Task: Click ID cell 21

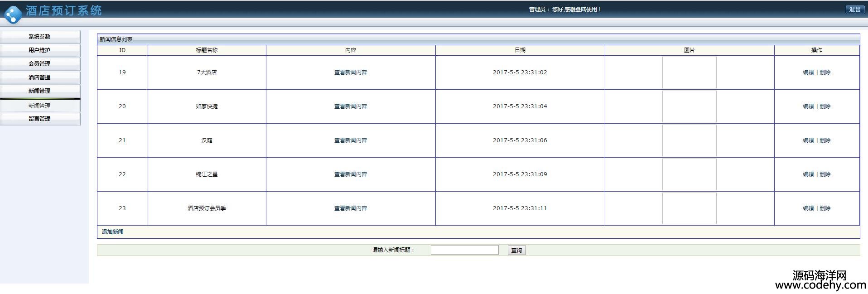Action: (x=122, y=140)
